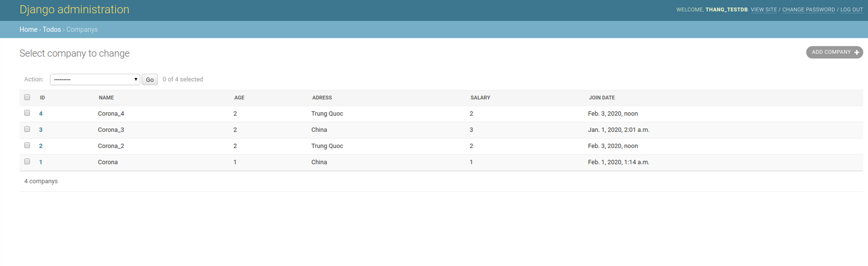This screenshot has height=266, width=868.
Task: Sort by the Salary column header
Action: [x=480, y=98]
